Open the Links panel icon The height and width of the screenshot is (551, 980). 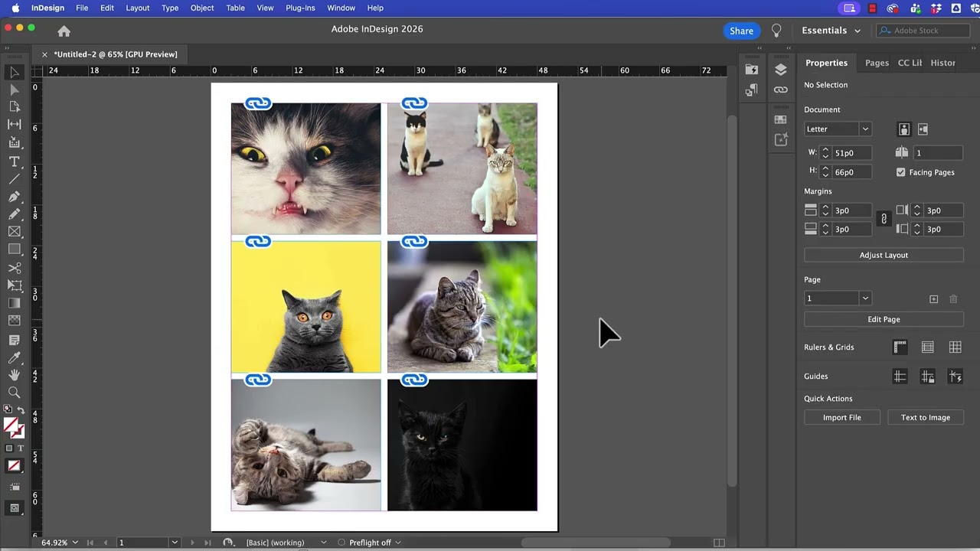click(780, 90)
